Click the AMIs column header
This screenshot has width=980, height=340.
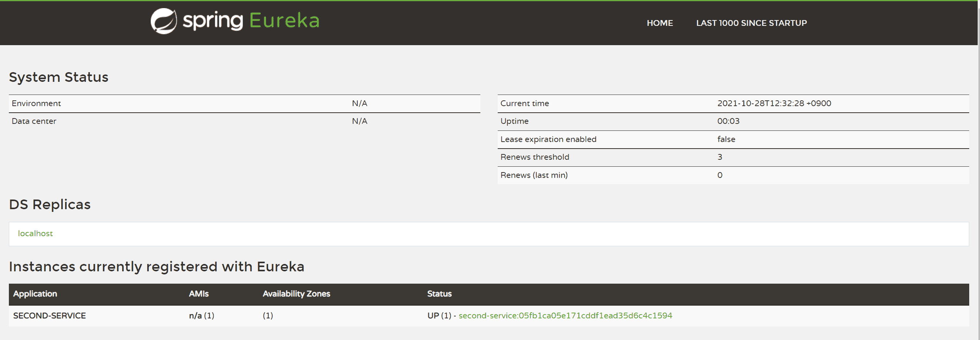[199, 294]
